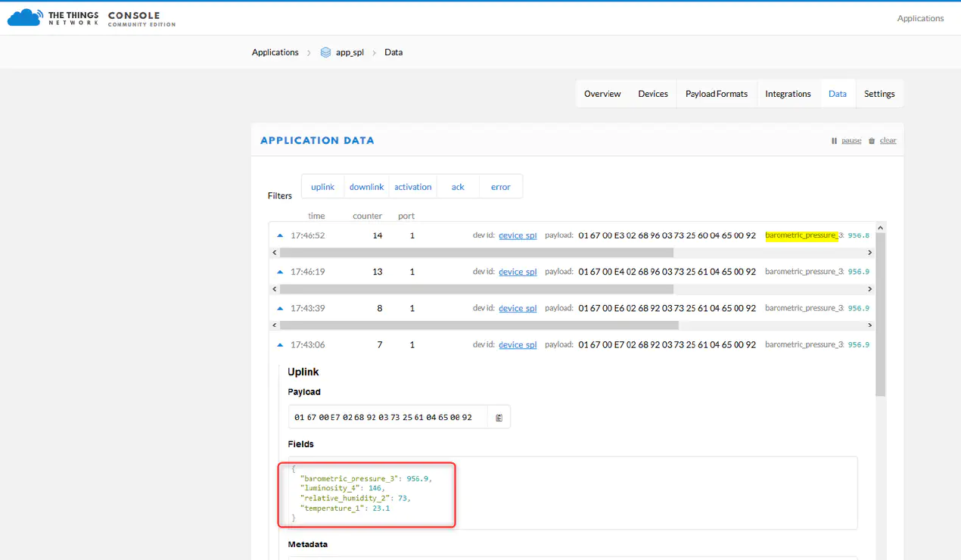Click the app_spl application stack icon
Viewport: 961px width, 560px height.
pyautogui.click(x=325, y=52)
